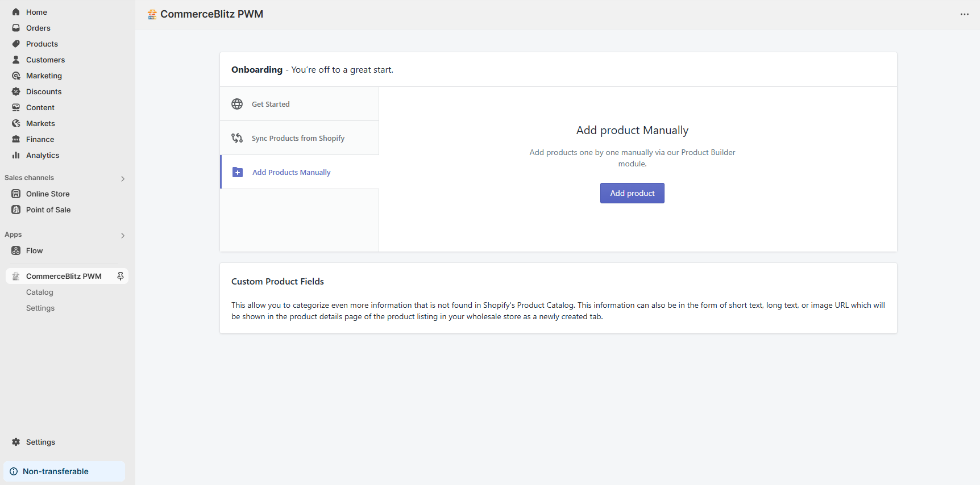Screen dimensions: 980x485
Task: Click the Get Started globe icon
Action: point(237,104)
